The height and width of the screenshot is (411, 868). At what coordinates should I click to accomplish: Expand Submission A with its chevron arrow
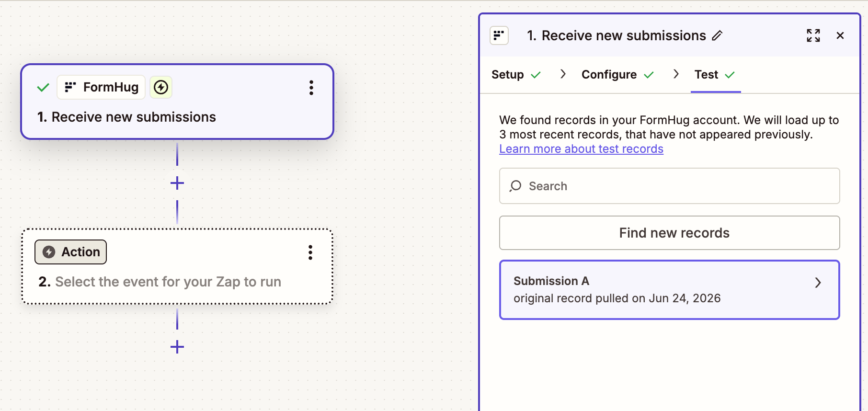tap(818, 283)
